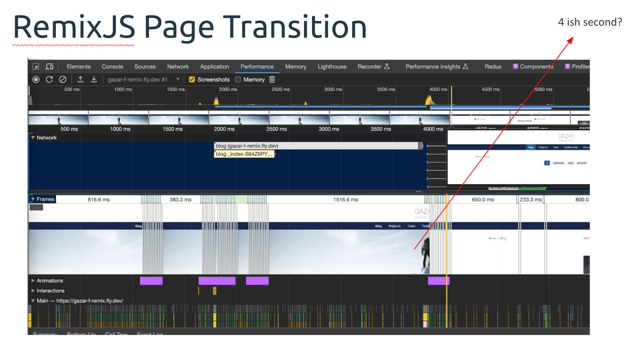Image resolution: width=644 pixels, height=350 pixels.
Task: Open the Sources tab
Action: tap(145, 67)
